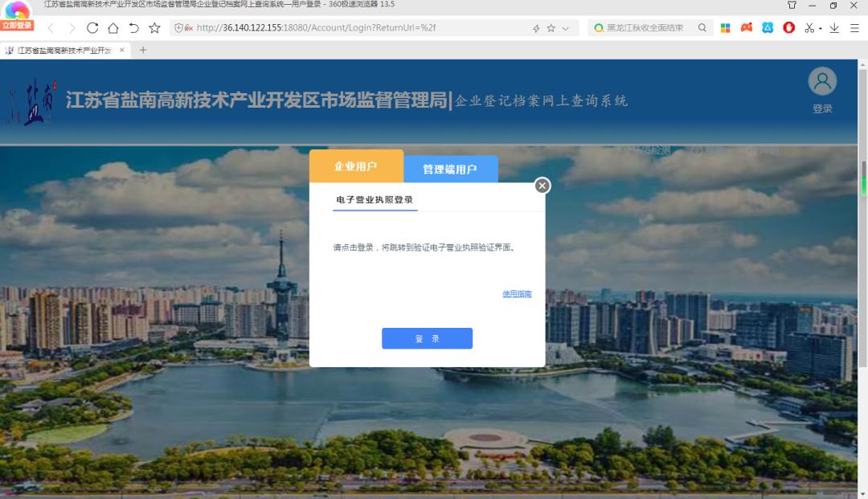868x499 pixels.
Task: Click the search magnifier icon
Action: pyautogui.click(x=702, y=27)
